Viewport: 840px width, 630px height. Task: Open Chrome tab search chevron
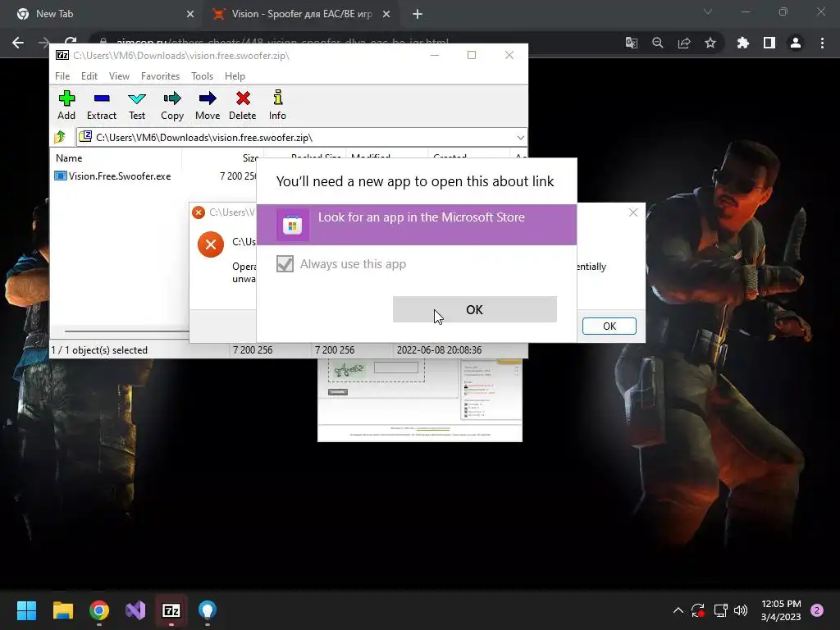[708, 11]
